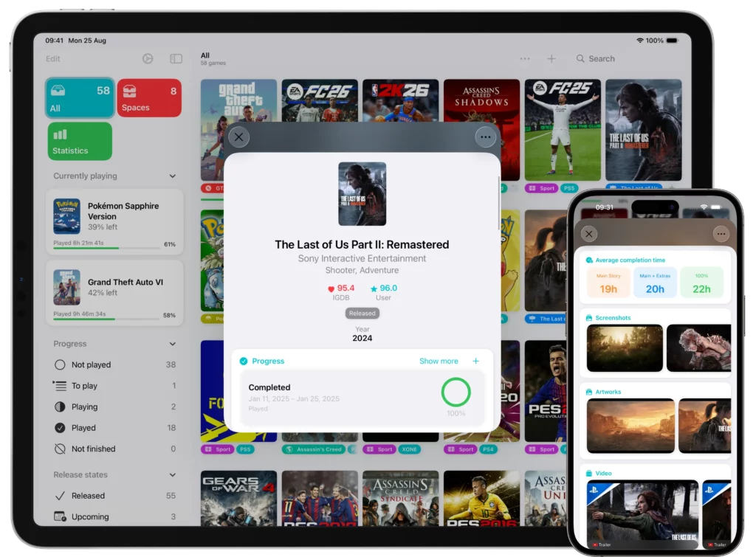
Task: Tap the ellipsis button on iPhone screen
Action: coord(721,234)
